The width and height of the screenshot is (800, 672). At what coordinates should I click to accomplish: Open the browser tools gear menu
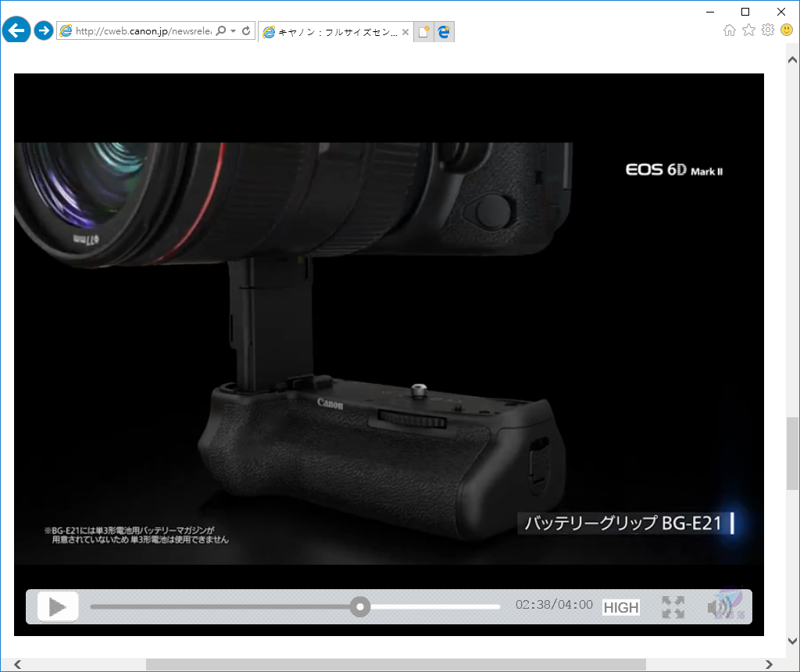coord(768,30)
